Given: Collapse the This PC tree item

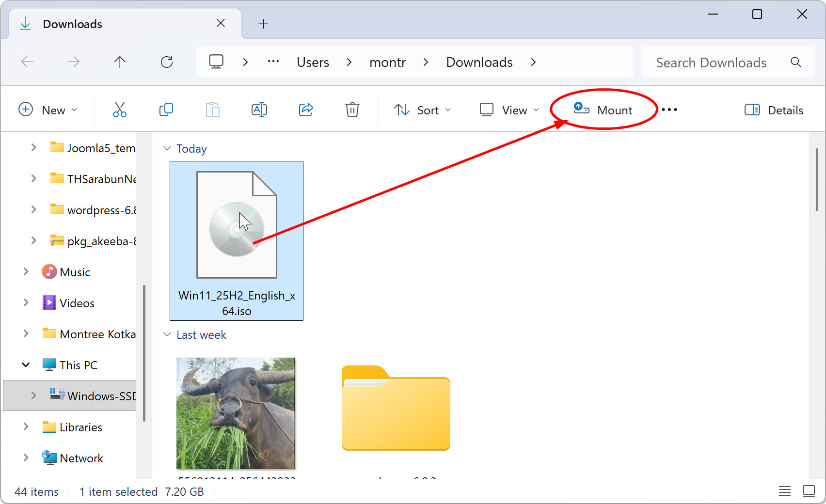Looking at the screenshot, I should tap(25, 364).
